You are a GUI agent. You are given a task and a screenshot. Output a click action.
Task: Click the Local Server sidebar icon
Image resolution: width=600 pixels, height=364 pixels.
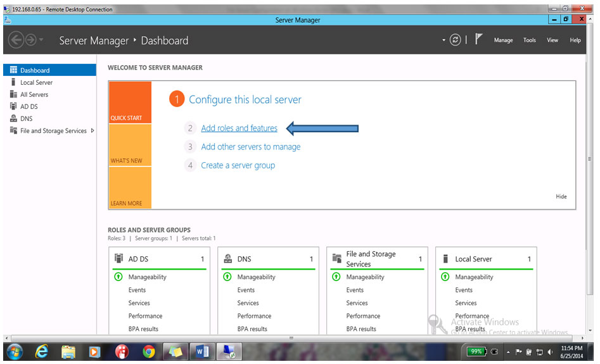point(13,82)
